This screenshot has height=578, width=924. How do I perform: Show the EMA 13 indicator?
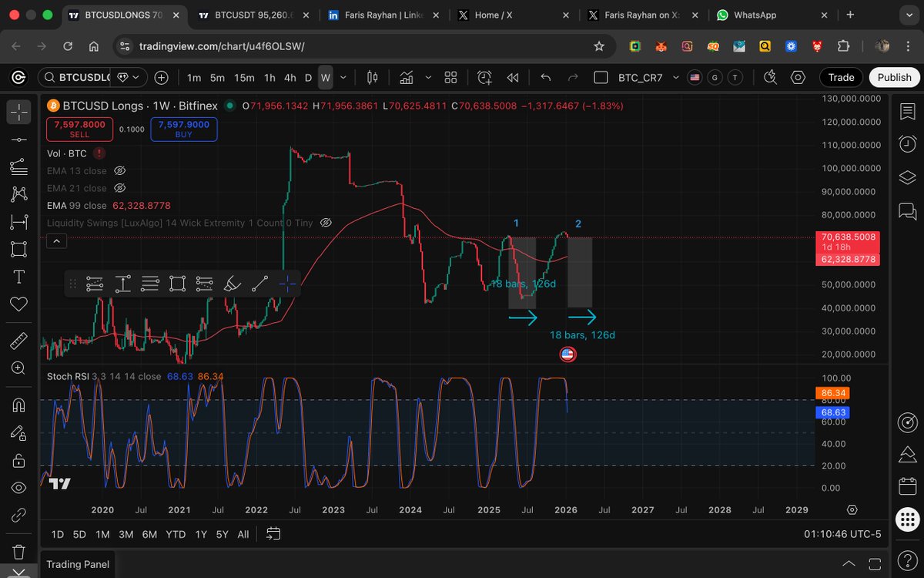click(119, 171)
